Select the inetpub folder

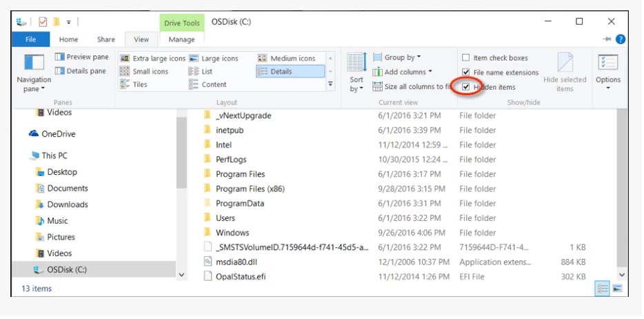[230, 130]
